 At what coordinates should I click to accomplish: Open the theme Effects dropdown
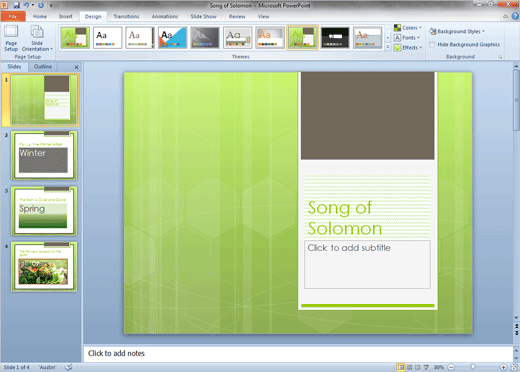tap(408, 48)
